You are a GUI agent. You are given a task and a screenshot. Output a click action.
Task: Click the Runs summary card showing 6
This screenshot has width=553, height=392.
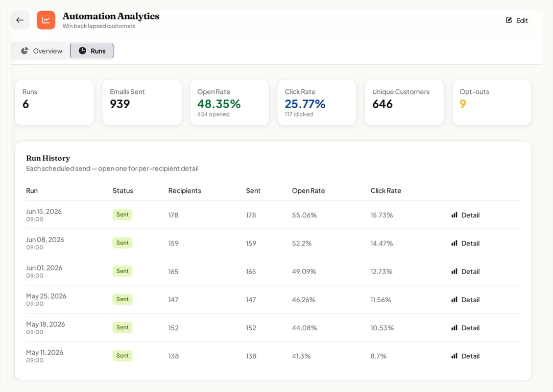point(55,102)
